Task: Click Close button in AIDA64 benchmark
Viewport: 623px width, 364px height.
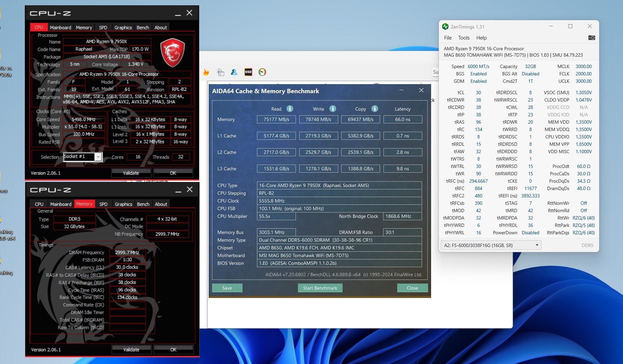Action: point(412,288)
